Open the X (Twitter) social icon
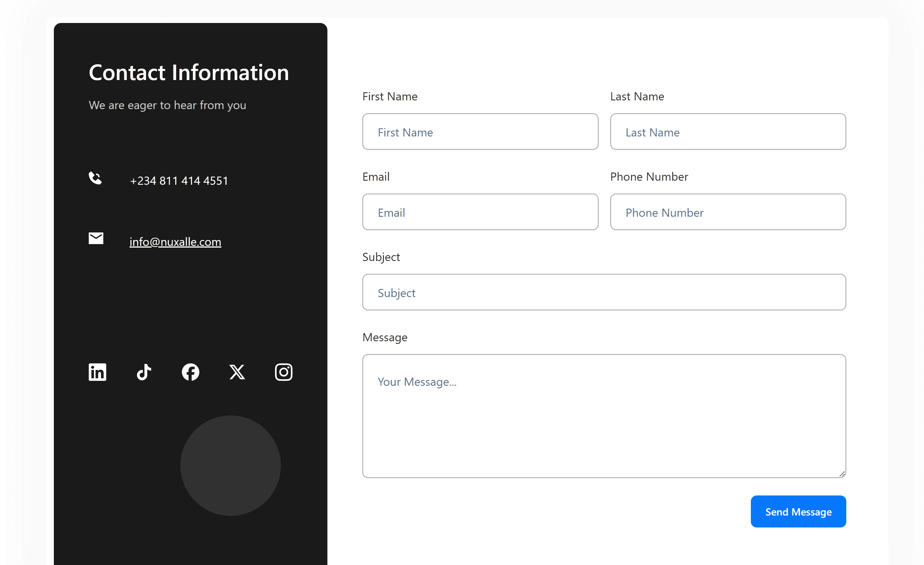This screenshot has width=924, height=565. coord(237,372)
